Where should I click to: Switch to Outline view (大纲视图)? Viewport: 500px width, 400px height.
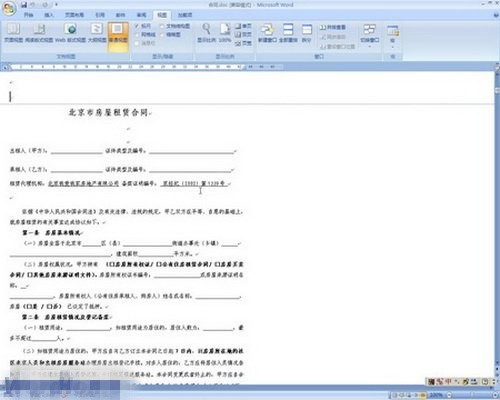[97, 33]
